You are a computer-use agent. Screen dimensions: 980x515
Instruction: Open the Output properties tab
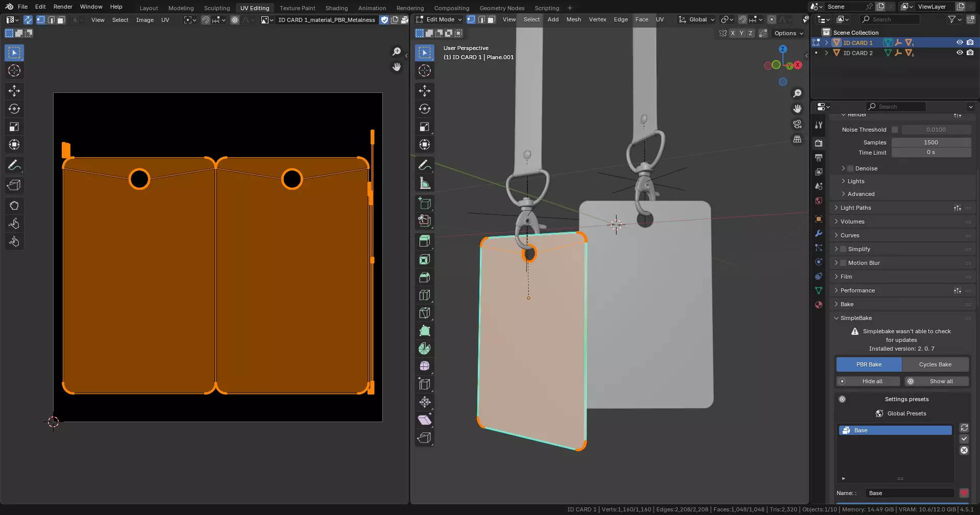819,158
